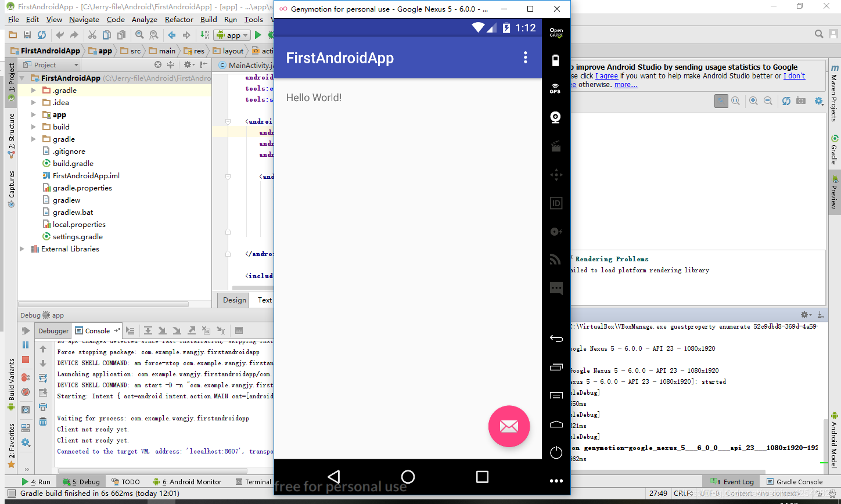Collapse the FirstAndroidApp root node

(22, 78)
